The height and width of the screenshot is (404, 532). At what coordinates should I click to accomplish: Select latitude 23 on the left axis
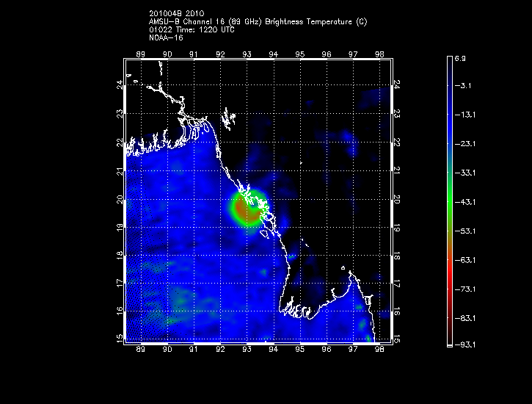coord(120,114)
